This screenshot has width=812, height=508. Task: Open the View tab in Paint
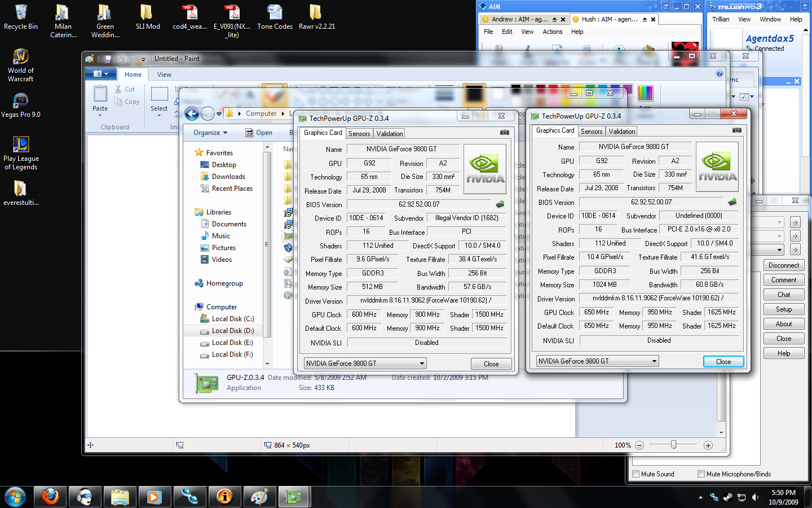(164, 75)
